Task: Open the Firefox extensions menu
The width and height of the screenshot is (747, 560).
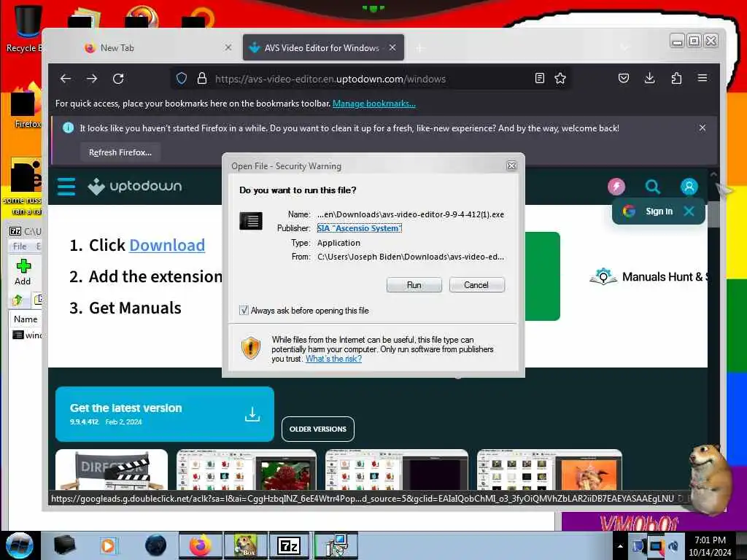Action: [676, 79]
